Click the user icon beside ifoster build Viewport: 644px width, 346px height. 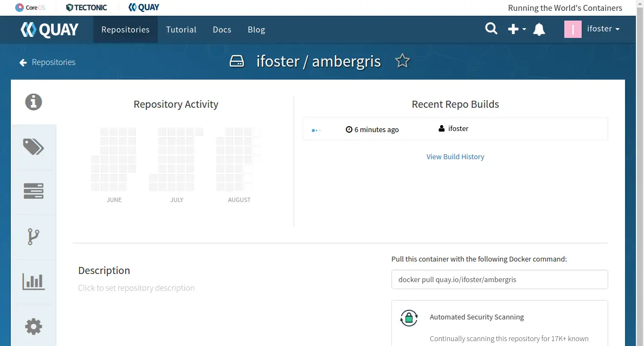point(441,128)
